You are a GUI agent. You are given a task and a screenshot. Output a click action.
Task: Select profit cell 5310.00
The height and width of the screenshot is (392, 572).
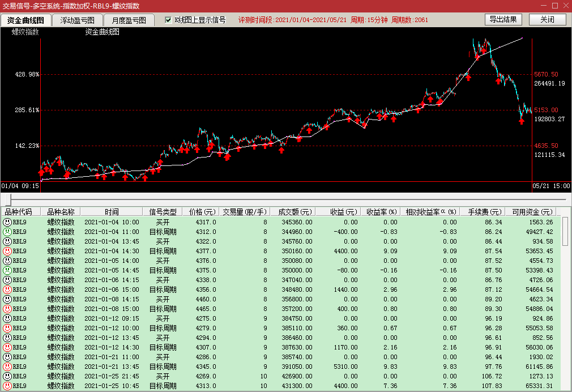(x=345, y=367)
